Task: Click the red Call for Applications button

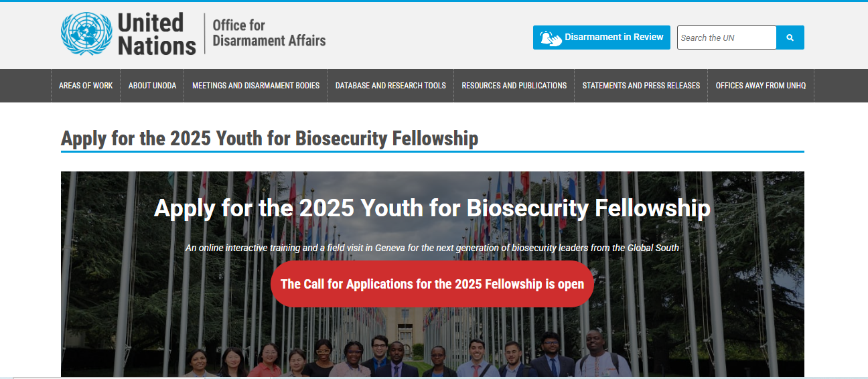Action: pos(432,284)
